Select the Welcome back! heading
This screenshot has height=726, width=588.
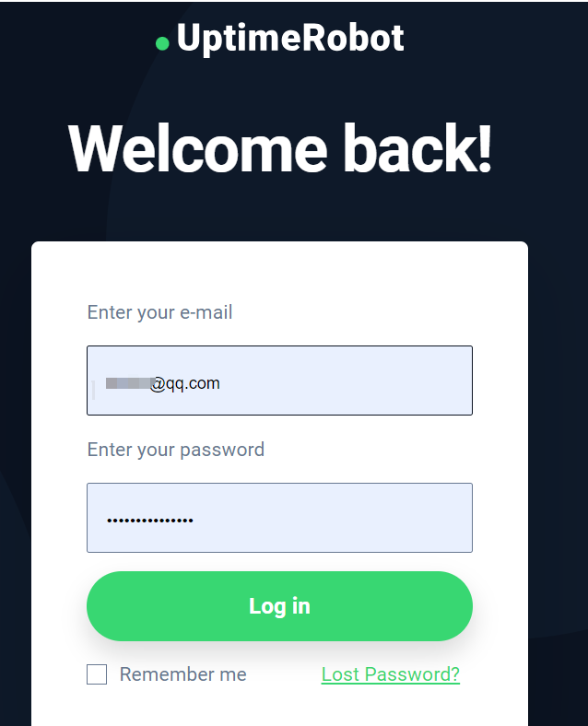point(279,149)
